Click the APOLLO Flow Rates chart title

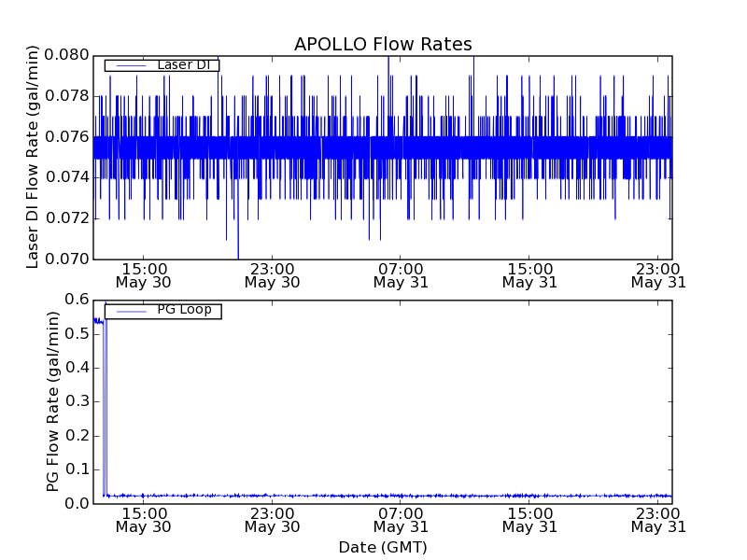coord(383,45)
